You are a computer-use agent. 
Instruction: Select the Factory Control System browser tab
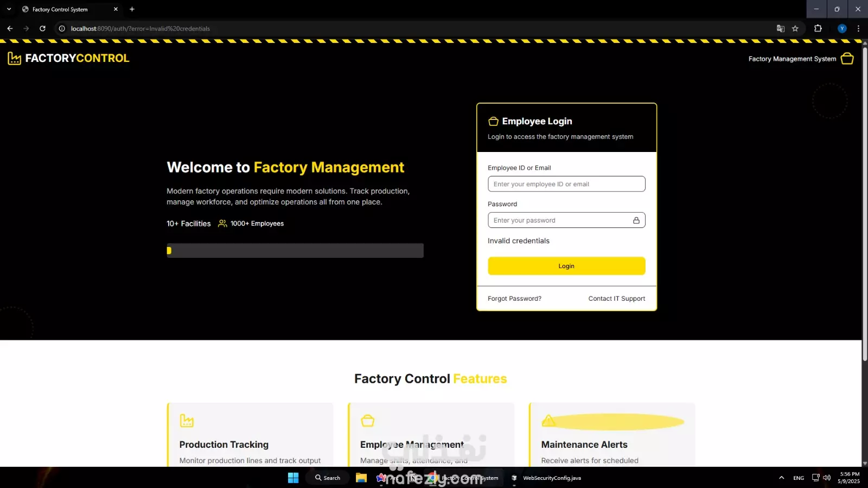71,9
